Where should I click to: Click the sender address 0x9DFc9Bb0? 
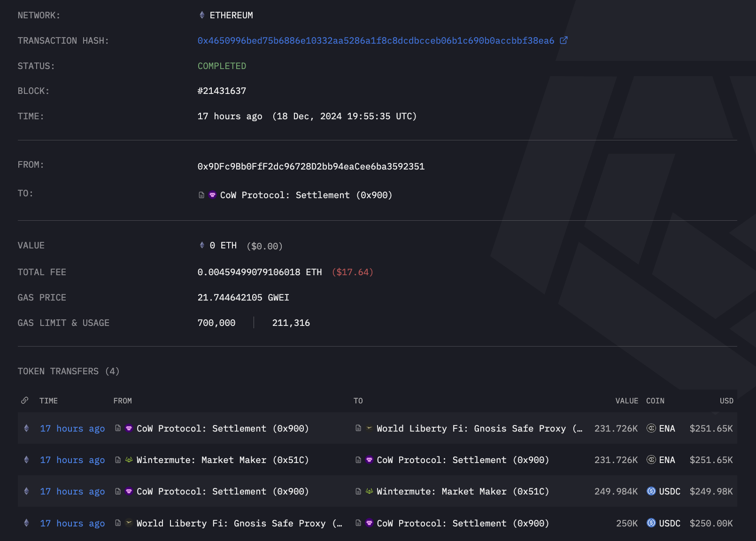click(x=311, y=167)
